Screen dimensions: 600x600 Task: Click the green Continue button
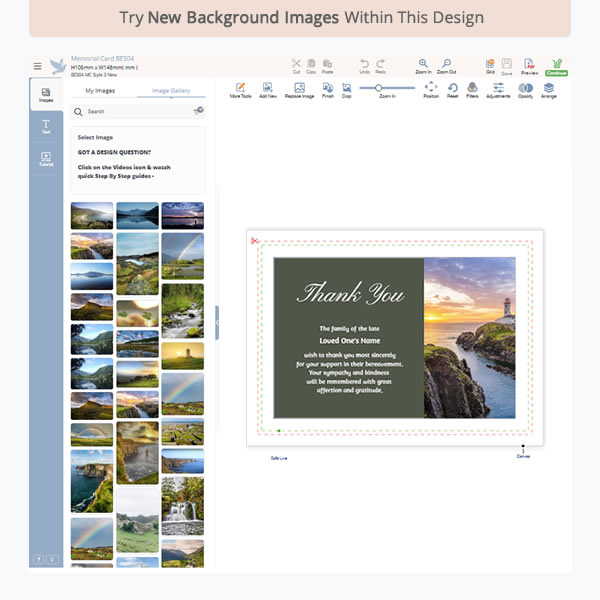coord(557,66)
